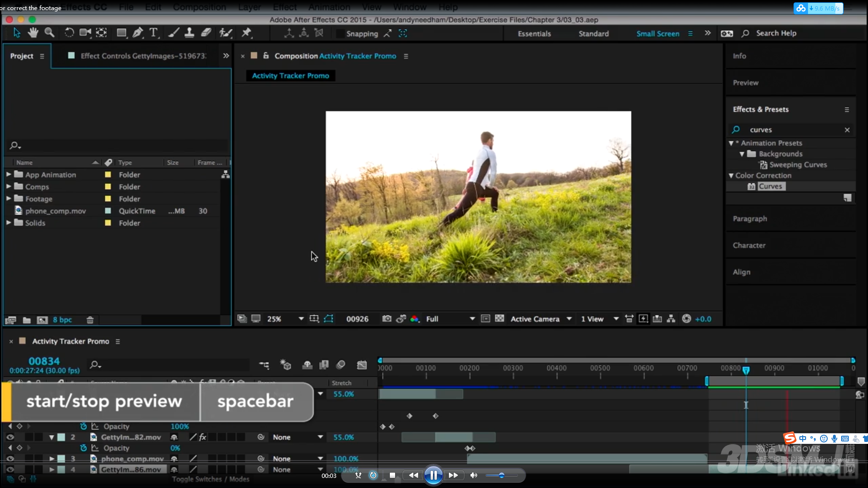
Task: Toggle the mask and shape path visibility
Action: click(x=328, y=319)
